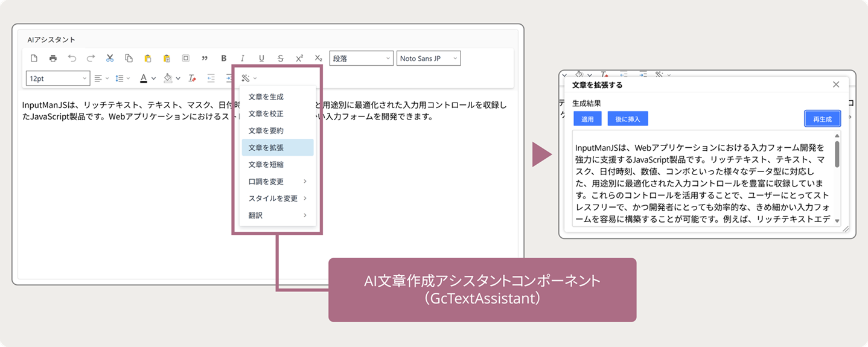
Task: Open the スタイルを変更 submenu
Action: 278,198
